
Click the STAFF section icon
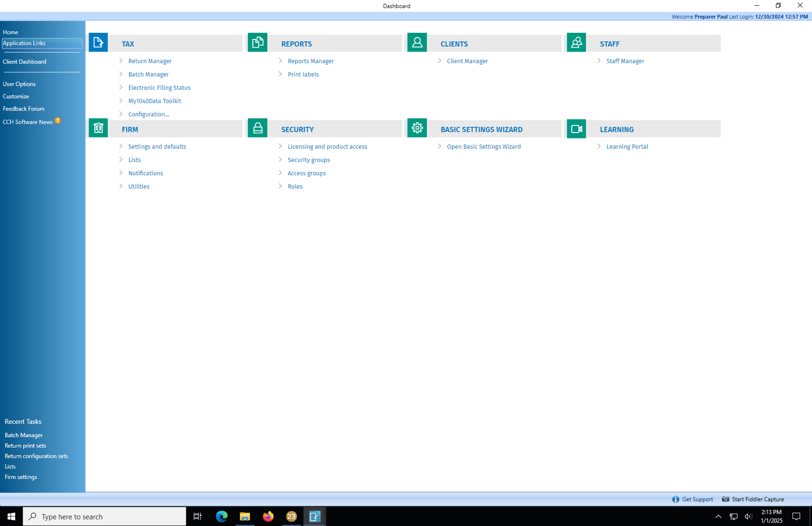pos(576,42)
